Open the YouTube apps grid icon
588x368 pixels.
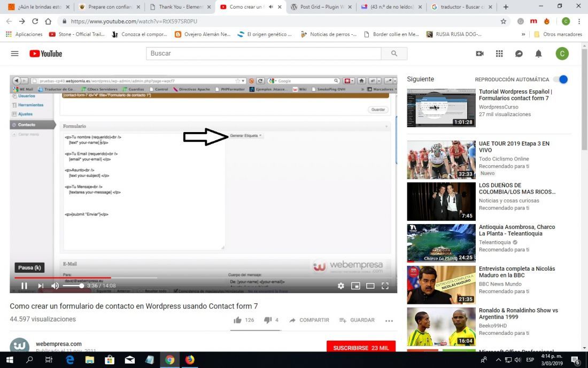[499, 53]
